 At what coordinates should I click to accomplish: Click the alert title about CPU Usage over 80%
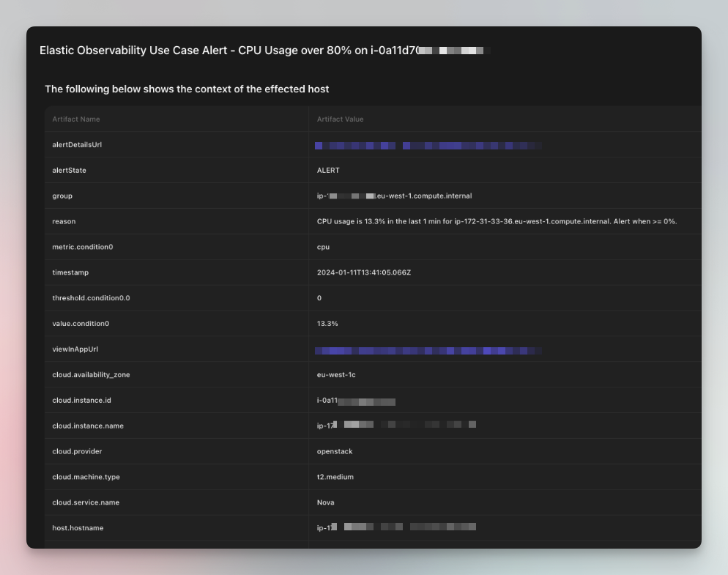264,50
